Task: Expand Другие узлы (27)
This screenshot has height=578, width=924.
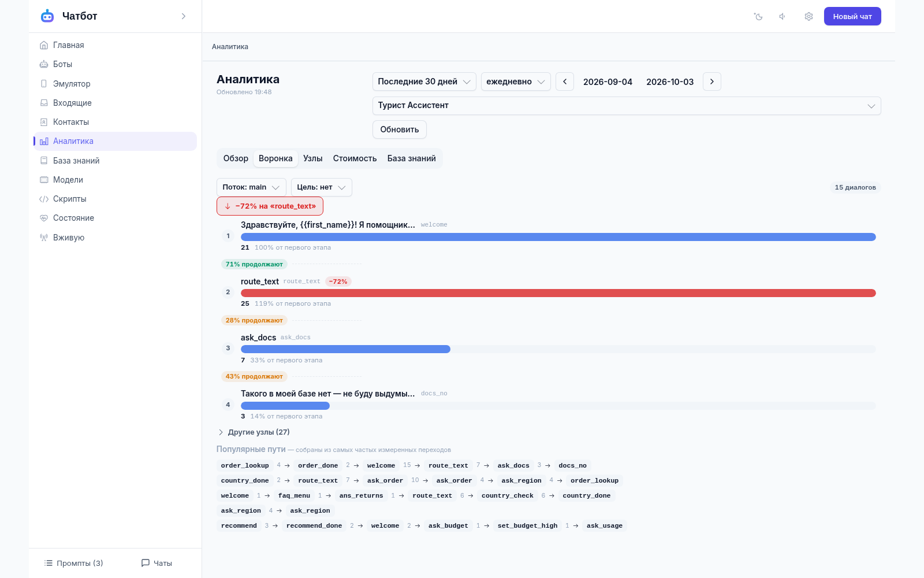Action: [254, 432]
